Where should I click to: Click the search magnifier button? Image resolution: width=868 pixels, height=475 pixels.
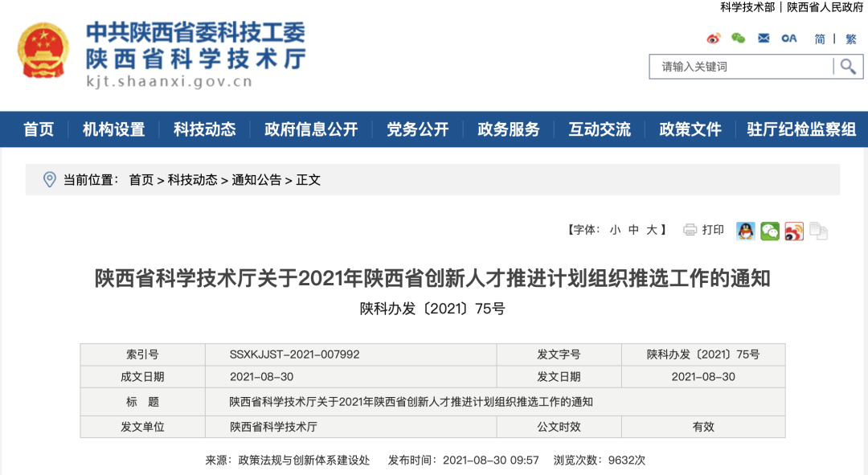point(848,67)
